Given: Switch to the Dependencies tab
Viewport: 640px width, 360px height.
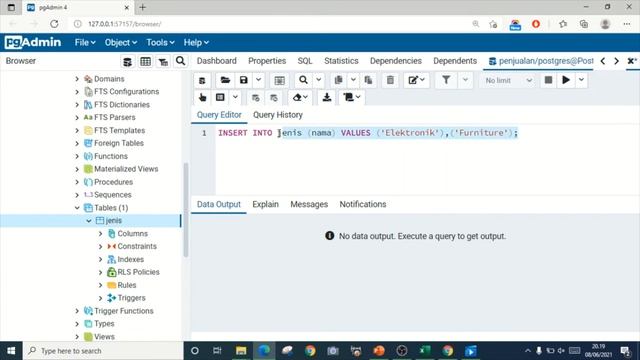Looking at the screenshot, I should click(x=396, y=61).
